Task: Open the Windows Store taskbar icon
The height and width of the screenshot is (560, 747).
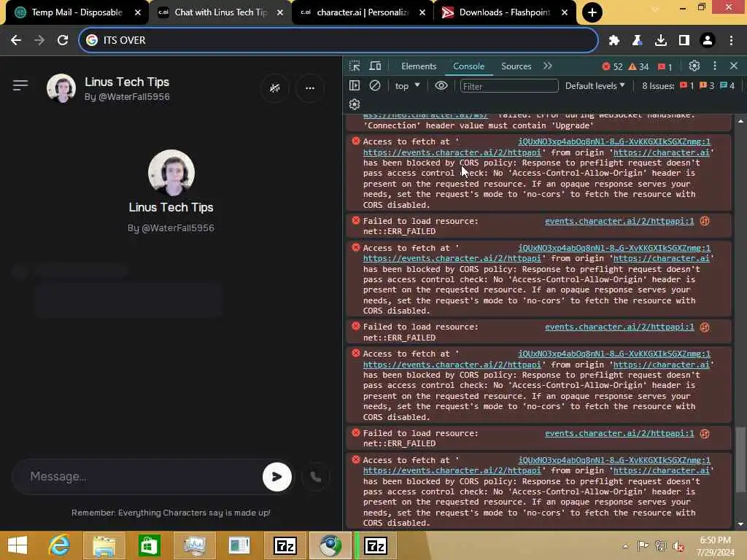Action: coord(149,545)
